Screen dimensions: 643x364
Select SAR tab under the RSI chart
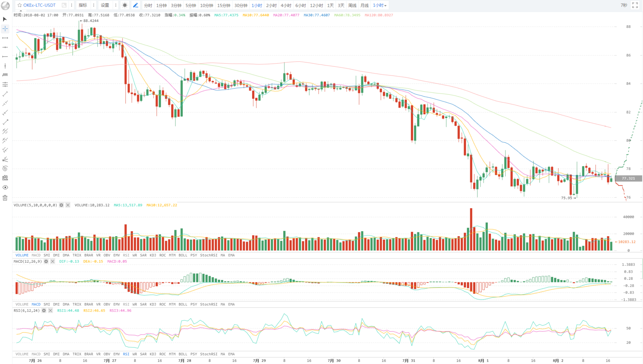[143, 354]
